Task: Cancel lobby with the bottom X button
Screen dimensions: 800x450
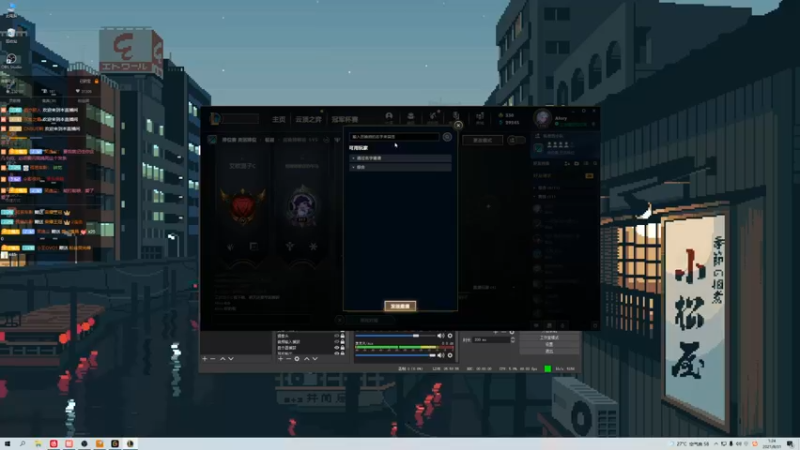Action: coord(339,320)
